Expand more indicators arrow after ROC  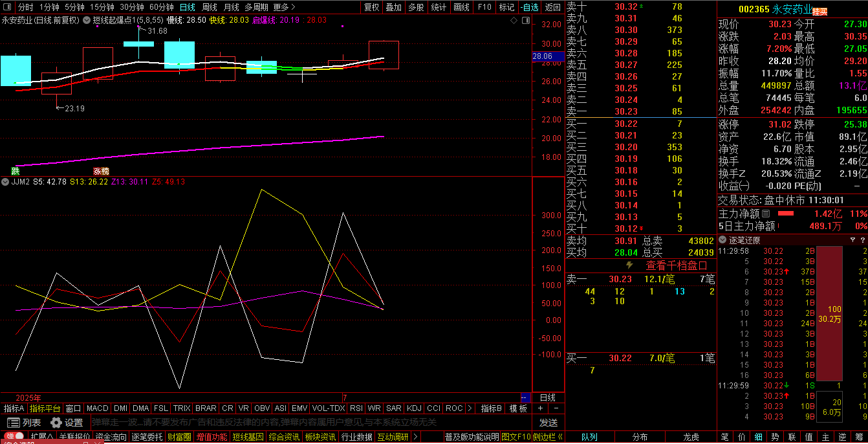tap(470, 408)
